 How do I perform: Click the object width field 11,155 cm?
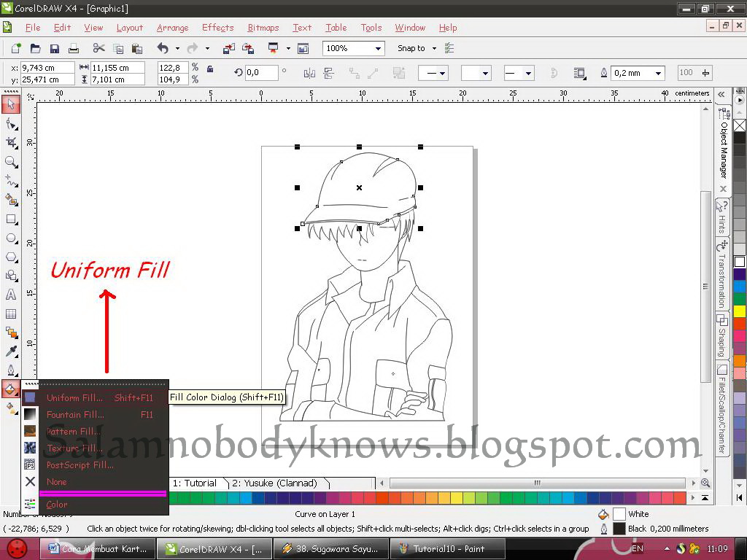[117, 68]
